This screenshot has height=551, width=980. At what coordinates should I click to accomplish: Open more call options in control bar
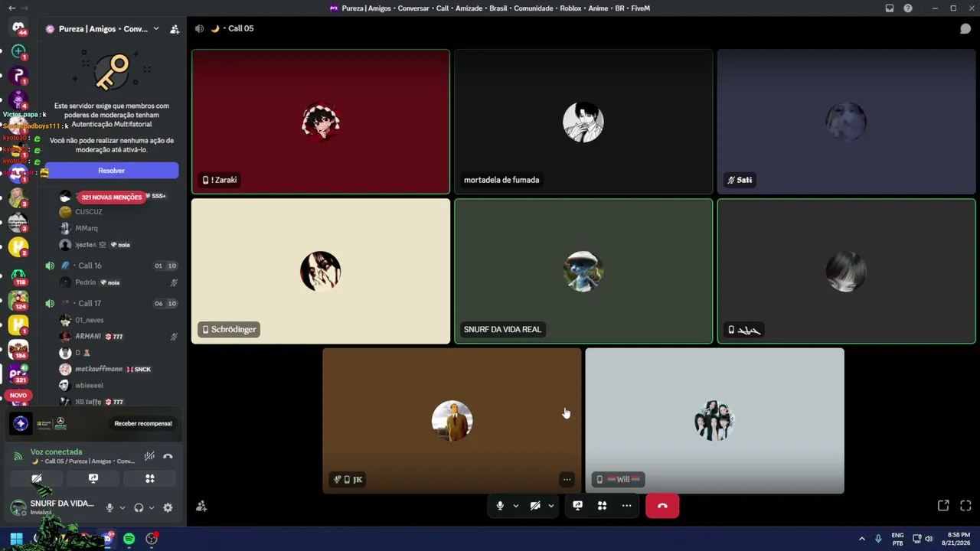tap(627, 506)
